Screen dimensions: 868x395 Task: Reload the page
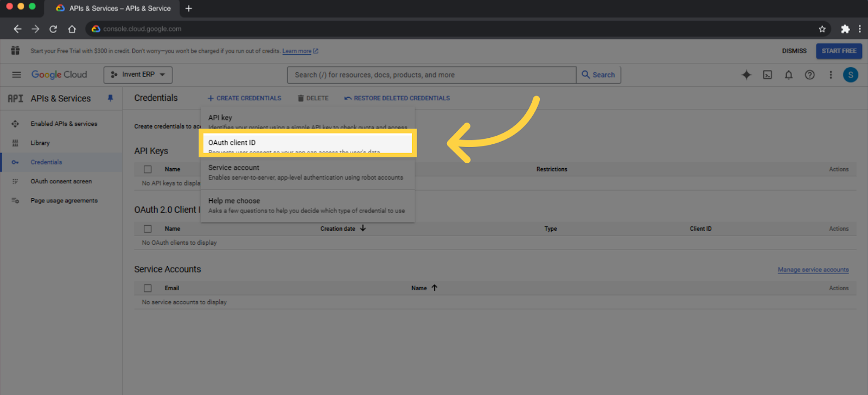pos(53,29)
